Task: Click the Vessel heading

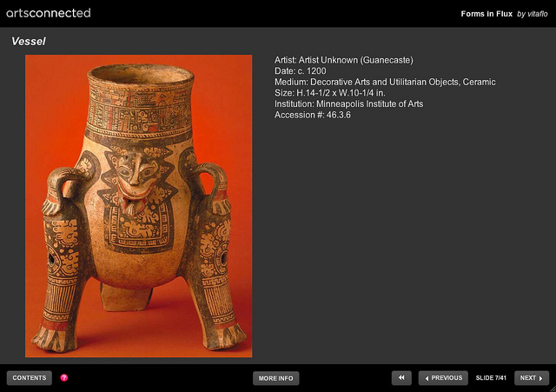Action: (29, 41)
